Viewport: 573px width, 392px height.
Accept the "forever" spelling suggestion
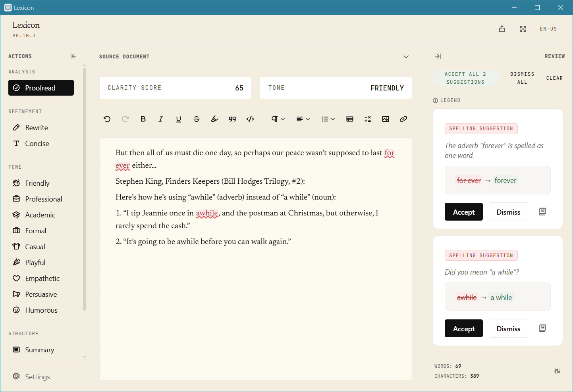pyautogui.click(x=464, y=212)
